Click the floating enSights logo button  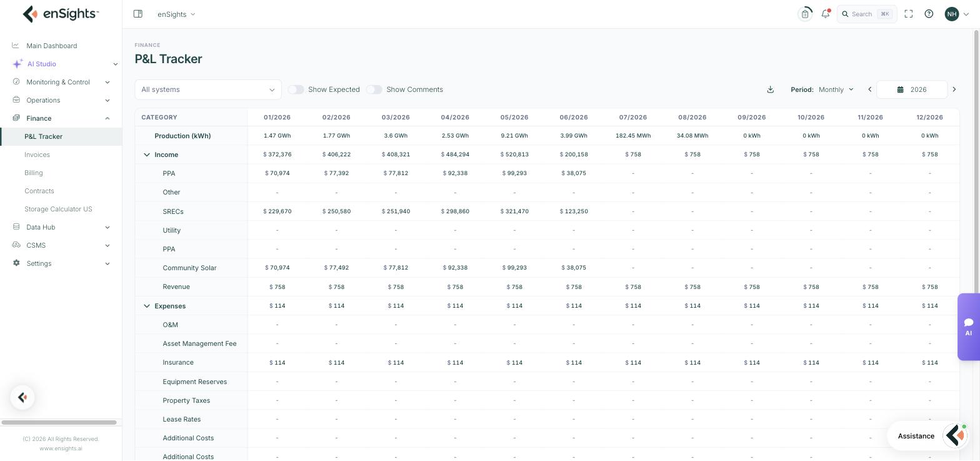[22, 397]
